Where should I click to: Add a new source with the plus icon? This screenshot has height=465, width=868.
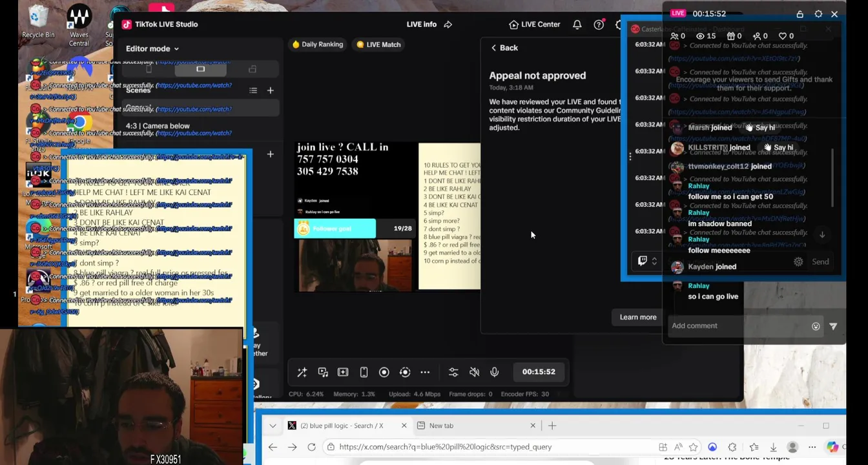click(271, 154)
